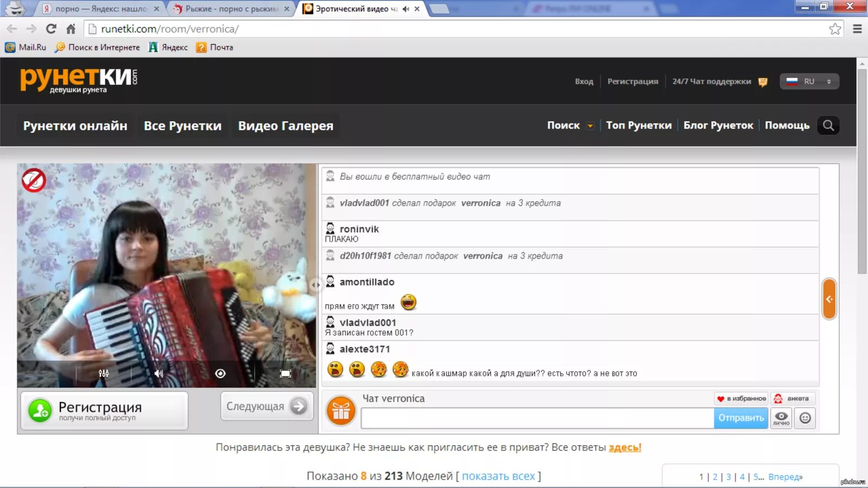Click in the chat message input field
Image resolution: width=868 pixels, height=488 pixels.
538,418
